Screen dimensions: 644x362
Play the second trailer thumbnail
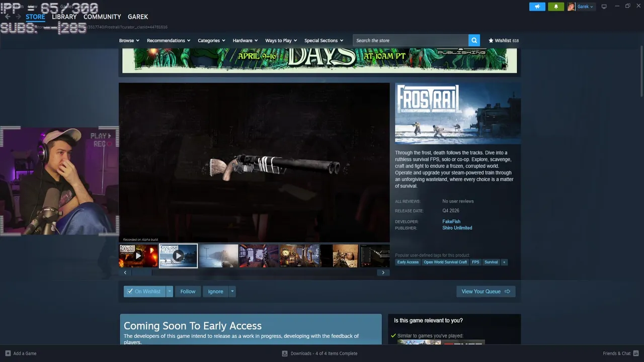click(178, 256)
